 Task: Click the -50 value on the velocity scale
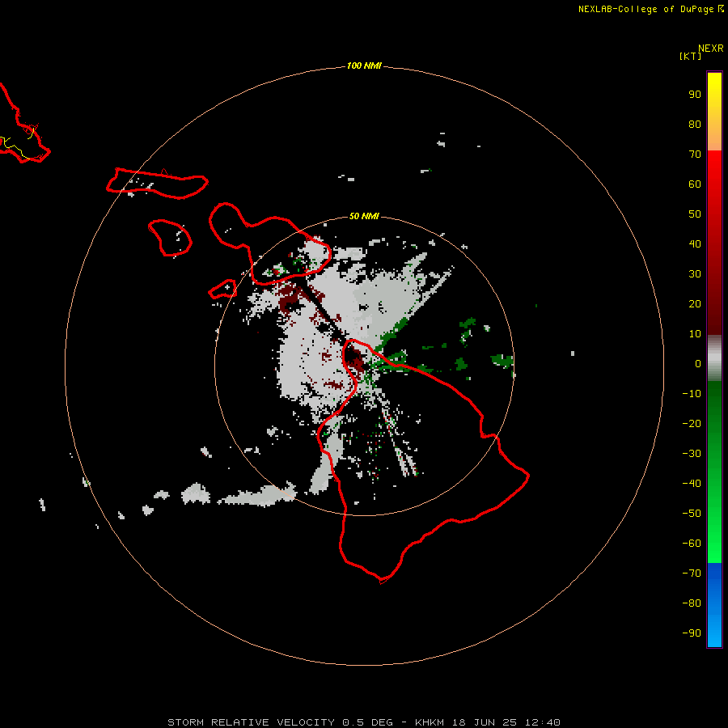692,514
